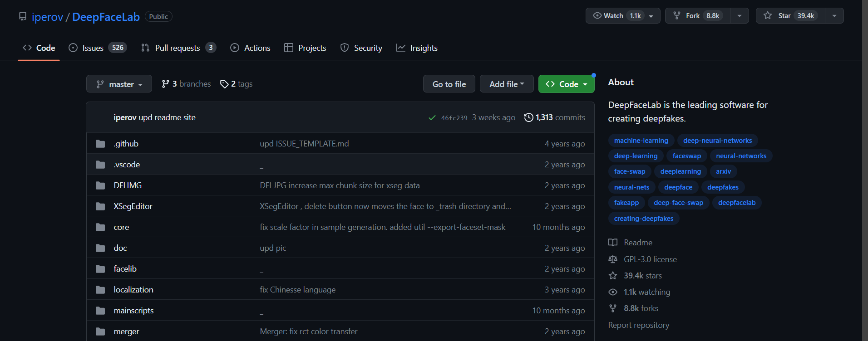Select the arxiv topic tag

tap(723, 171)
